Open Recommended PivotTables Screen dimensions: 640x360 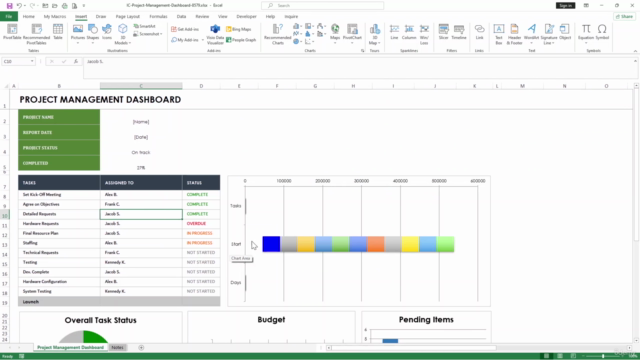(36, 34)
